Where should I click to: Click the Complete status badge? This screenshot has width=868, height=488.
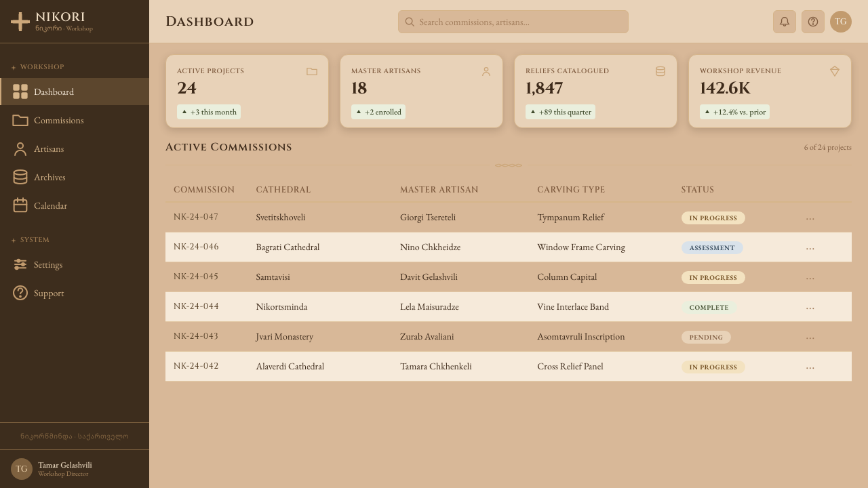(709, 308)
